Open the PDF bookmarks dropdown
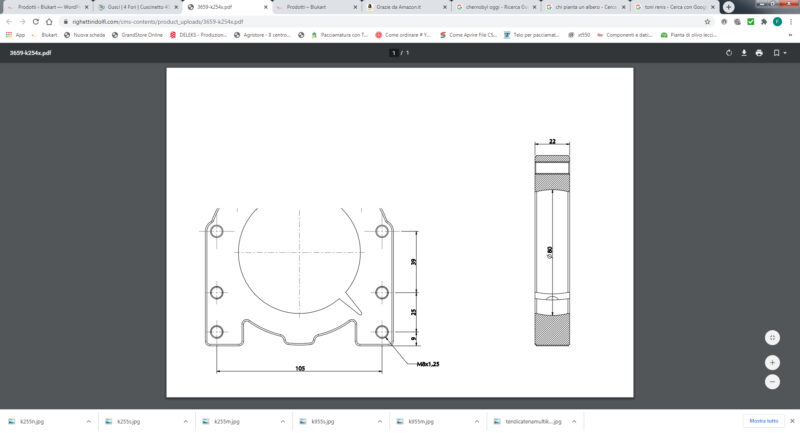800x433 pixels. (778, 53)
